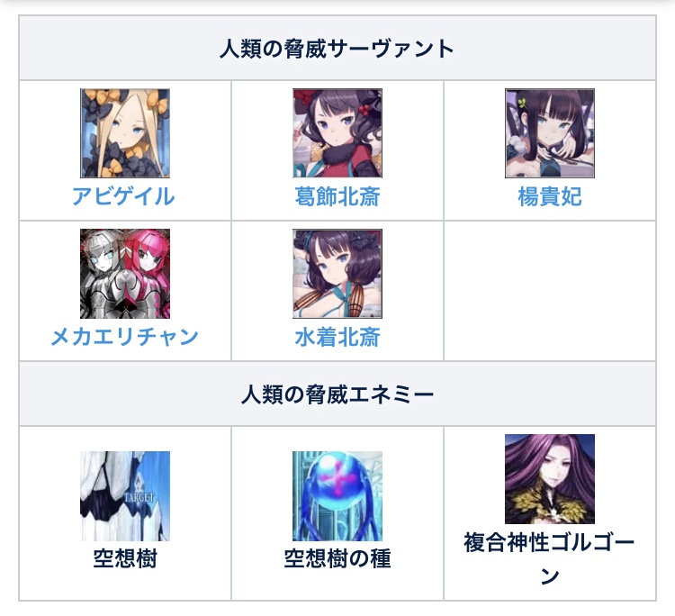Open the メカエリチャン portrait image
Viewport: 675px width, 616px height.
(x=125, y=274)
